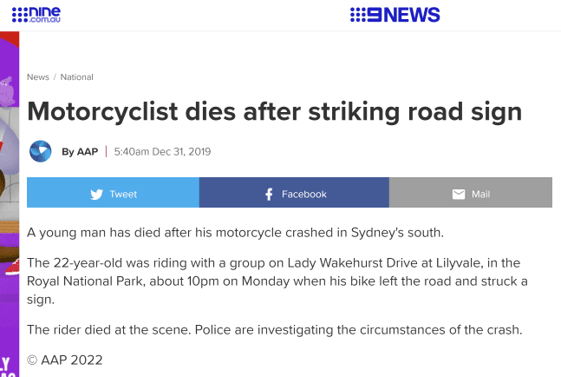Open the National breadcrumb link
The height and width of the screenshot is (377, 561).
pyautogui.click(x=77, y=77)
